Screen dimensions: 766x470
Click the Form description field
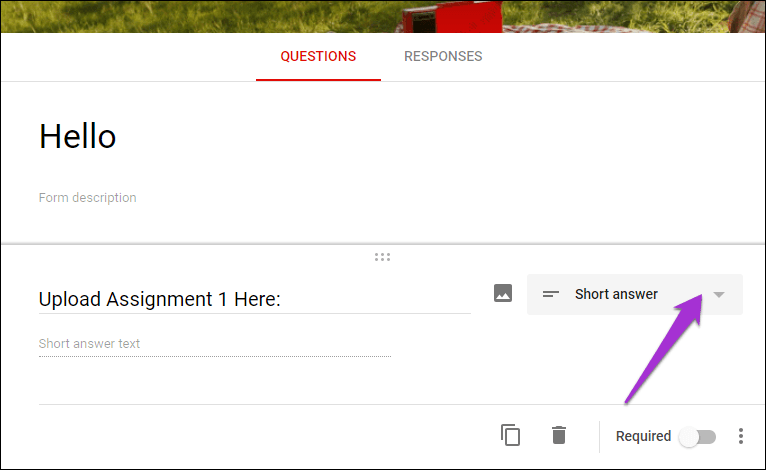[87, 198]
